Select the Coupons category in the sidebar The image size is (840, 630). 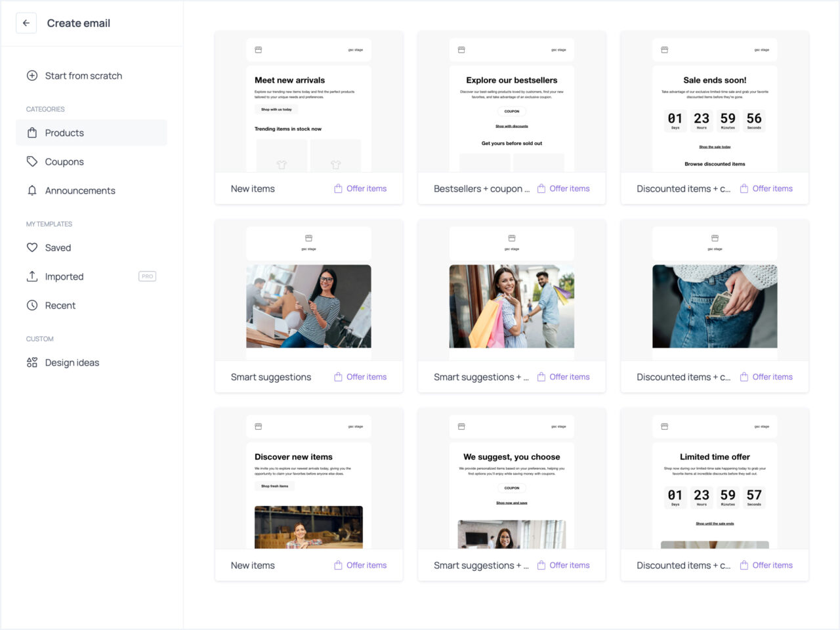(x=64, y=161)
